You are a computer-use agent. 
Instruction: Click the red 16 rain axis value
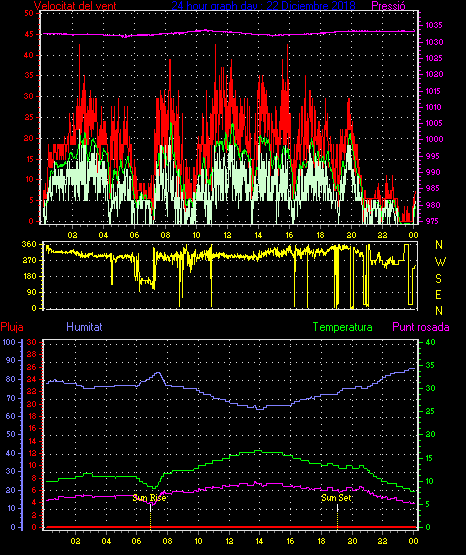click(x=32, y=428)
